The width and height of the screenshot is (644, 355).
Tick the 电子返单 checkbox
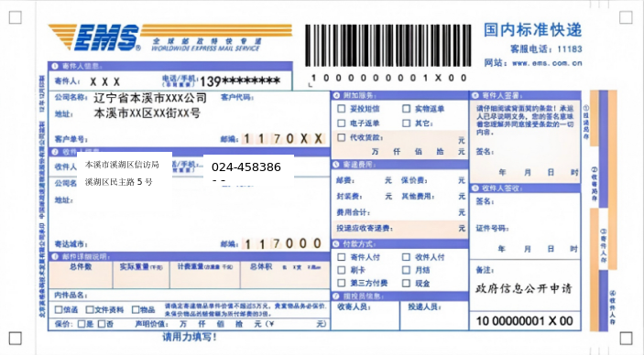coord(342,124)
